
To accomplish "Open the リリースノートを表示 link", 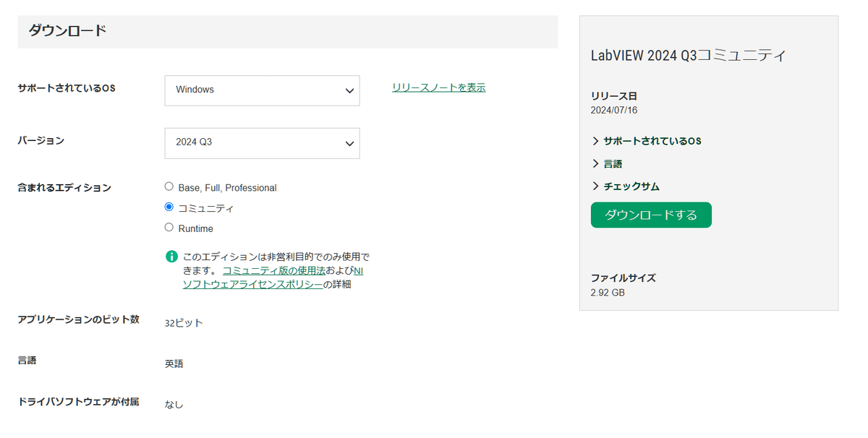I will (439, 87).
